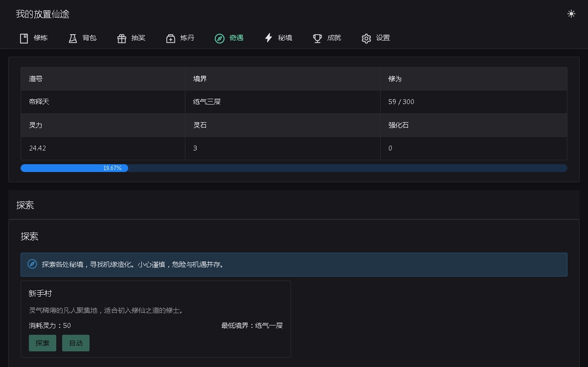Click the gear icon for 设置
588x367 pixels.
click(x=366, y=38)
